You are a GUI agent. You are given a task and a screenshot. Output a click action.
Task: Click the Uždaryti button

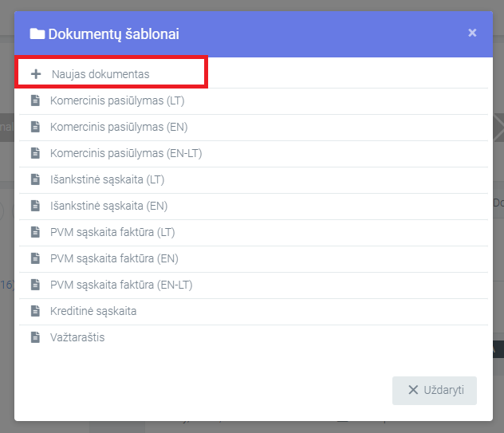tap(435, 390)
